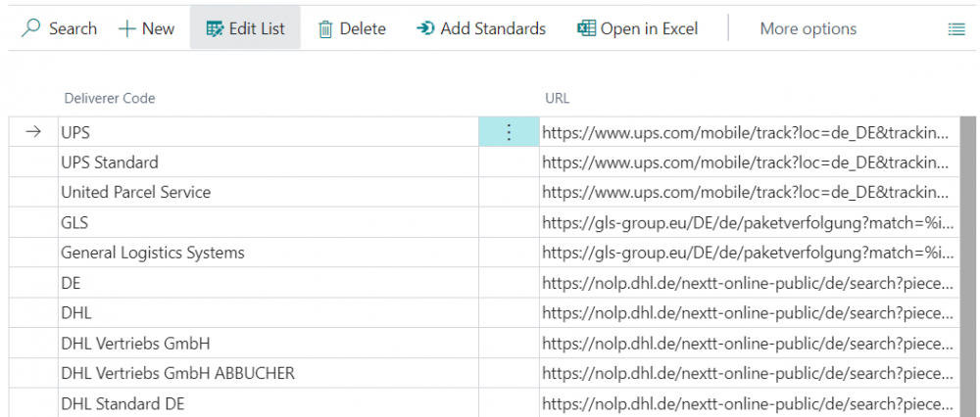Click URL cell for United Parcel Service
Viewport: 980px width, 417px height.
click(x=750, y=192)
